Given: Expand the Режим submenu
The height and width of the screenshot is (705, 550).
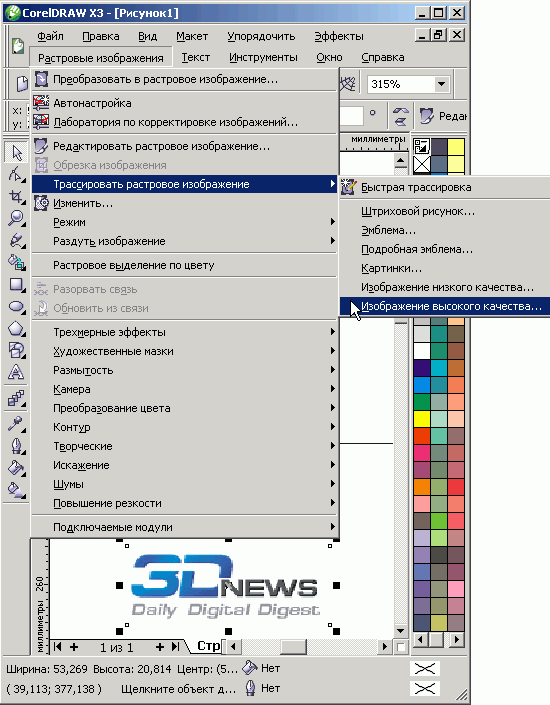Looking at the screenshot, I should 332,222.
